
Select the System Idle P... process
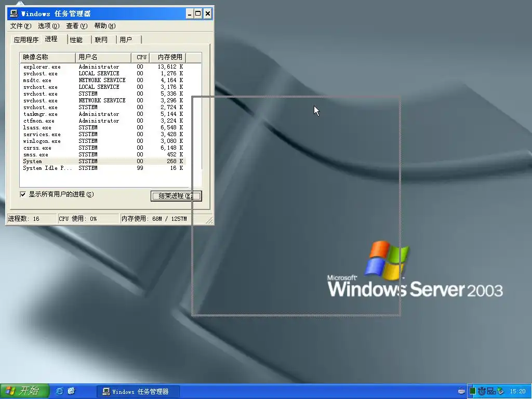[x=103, y=168]
